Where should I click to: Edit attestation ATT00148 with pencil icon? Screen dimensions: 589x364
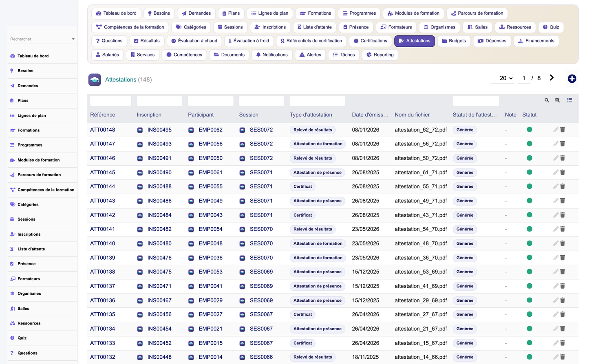(x=556, y=129)
